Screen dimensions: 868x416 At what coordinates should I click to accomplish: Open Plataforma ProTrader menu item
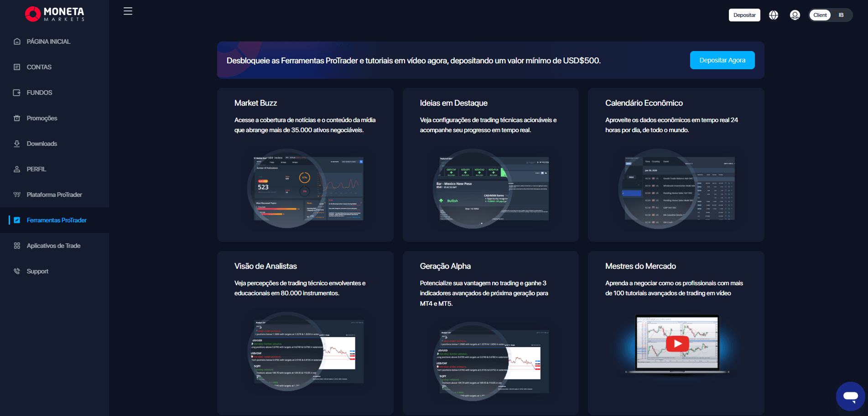click(54, 195)
